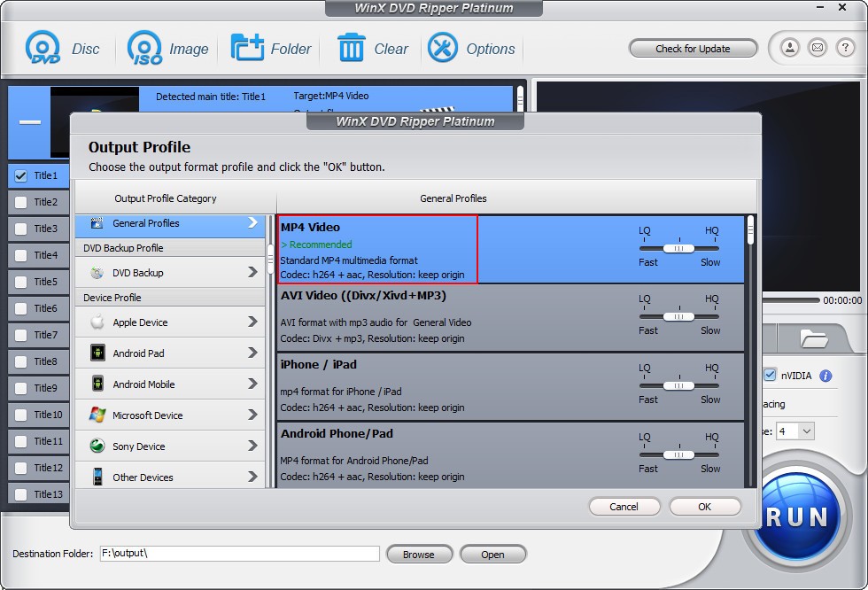Viewport: 868px width, 590px height.
Task: Select the iPhone / iPad profile
Action: point(510,387)
